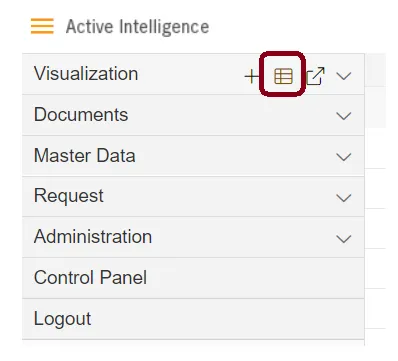Expand the Documents section chevron
Screen dimensions: 398x361
tap(344, 116)
